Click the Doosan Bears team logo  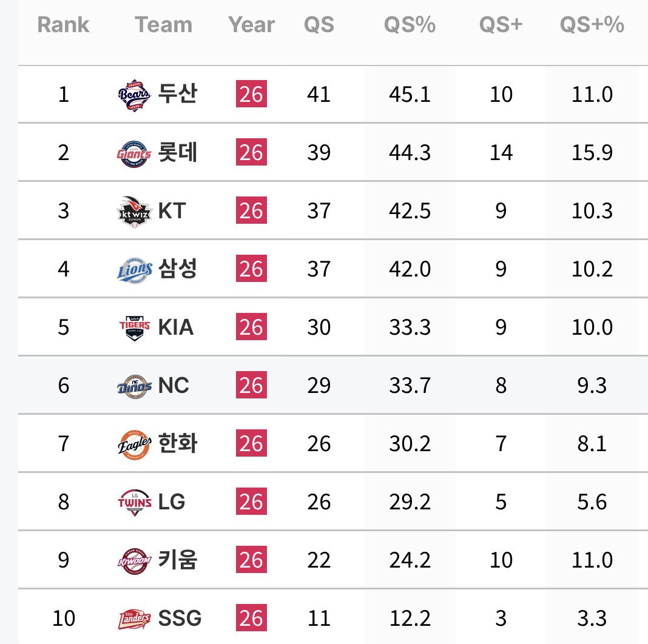[x=134, y=95]
